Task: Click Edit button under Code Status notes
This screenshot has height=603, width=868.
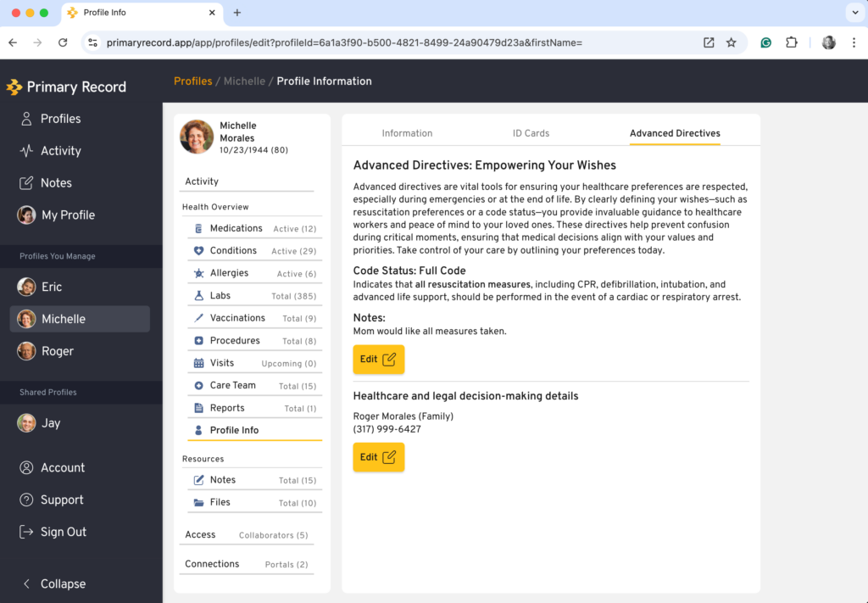Action: (x=379, y=360)
